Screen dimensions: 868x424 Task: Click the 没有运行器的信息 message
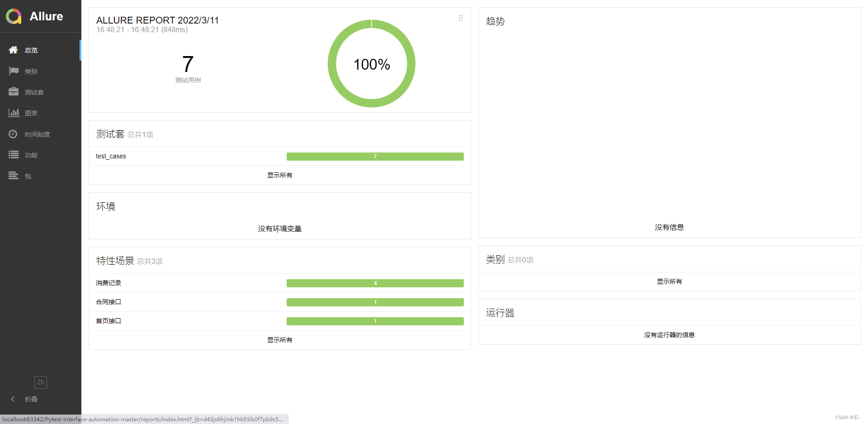[x=670, y=335]
